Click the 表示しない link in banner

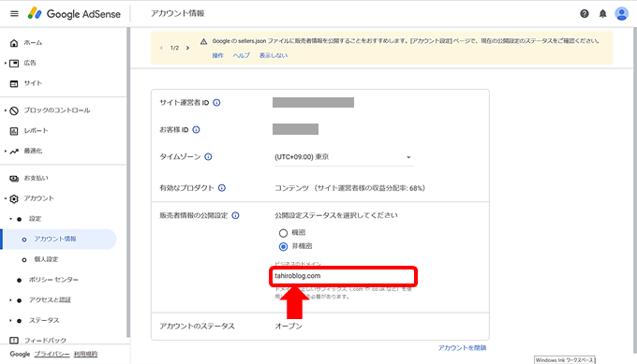[274, 55]
